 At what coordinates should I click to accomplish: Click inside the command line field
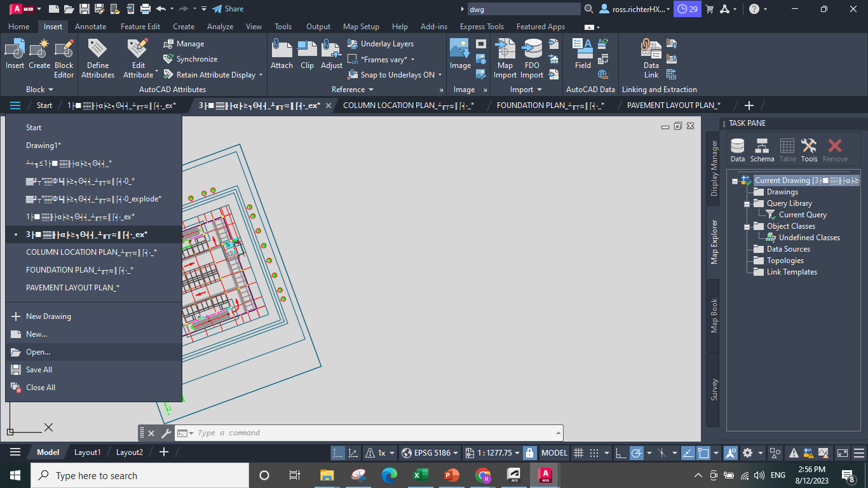coord(318,433)
